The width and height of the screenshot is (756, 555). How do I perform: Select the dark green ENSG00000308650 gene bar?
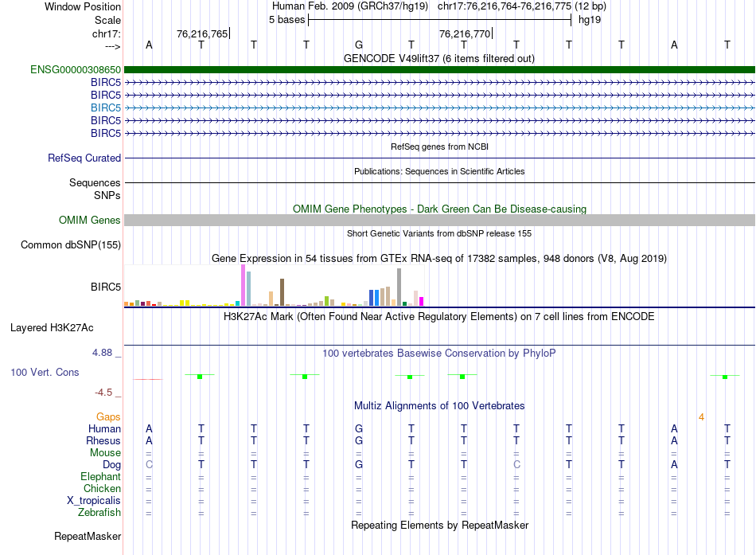click(x=439, y=69)
